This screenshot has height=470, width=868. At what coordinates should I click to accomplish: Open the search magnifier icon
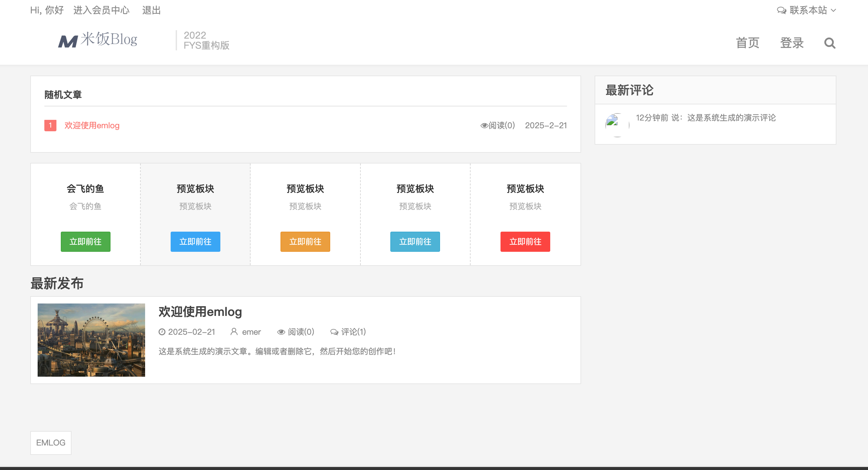tap(830, 43)
